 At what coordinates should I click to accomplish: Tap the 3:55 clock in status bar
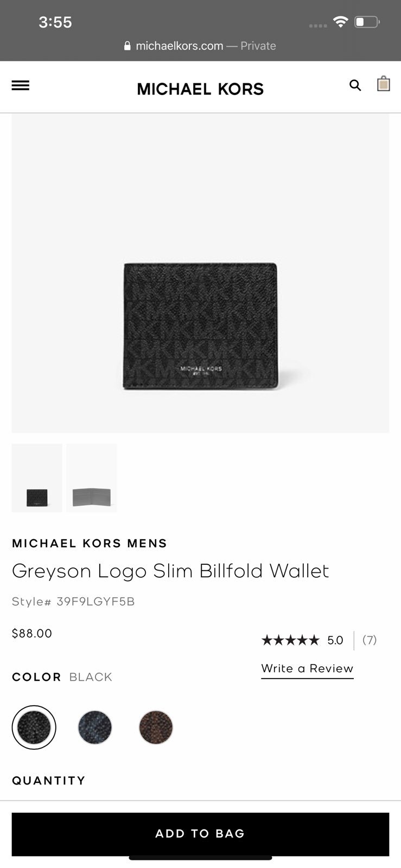pos(55,22)
